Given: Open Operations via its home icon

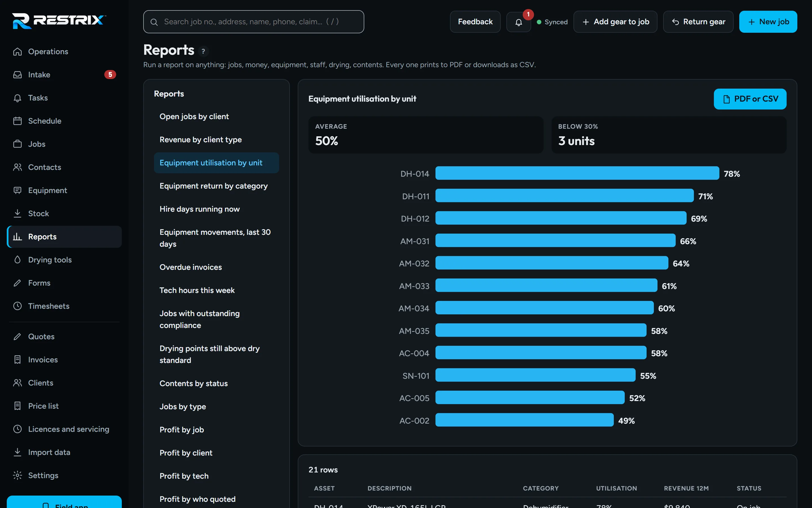Looking at the screenshot, I should pos(17,51).
